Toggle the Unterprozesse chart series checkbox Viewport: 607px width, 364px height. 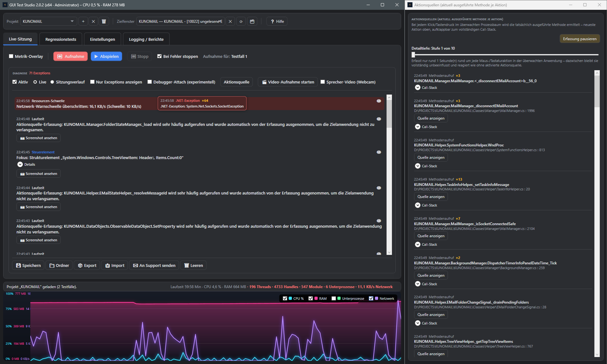pyautogui.click(x=334, y=298)
